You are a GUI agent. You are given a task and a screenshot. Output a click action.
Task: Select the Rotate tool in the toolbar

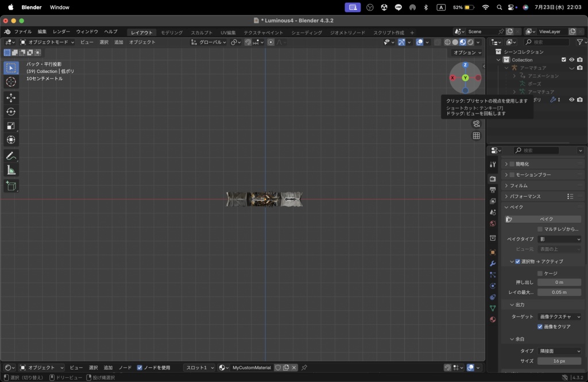pos(11,112)
